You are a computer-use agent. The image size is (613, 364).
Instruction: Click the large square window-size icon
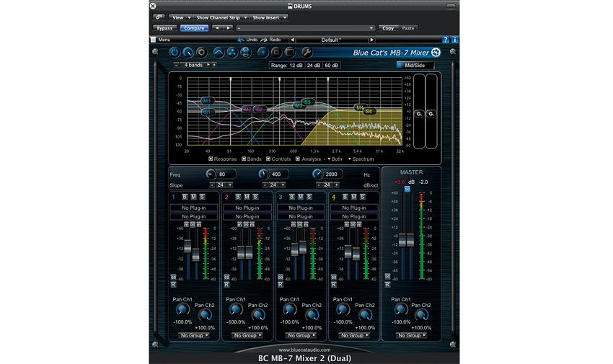(x=290, y=53)
